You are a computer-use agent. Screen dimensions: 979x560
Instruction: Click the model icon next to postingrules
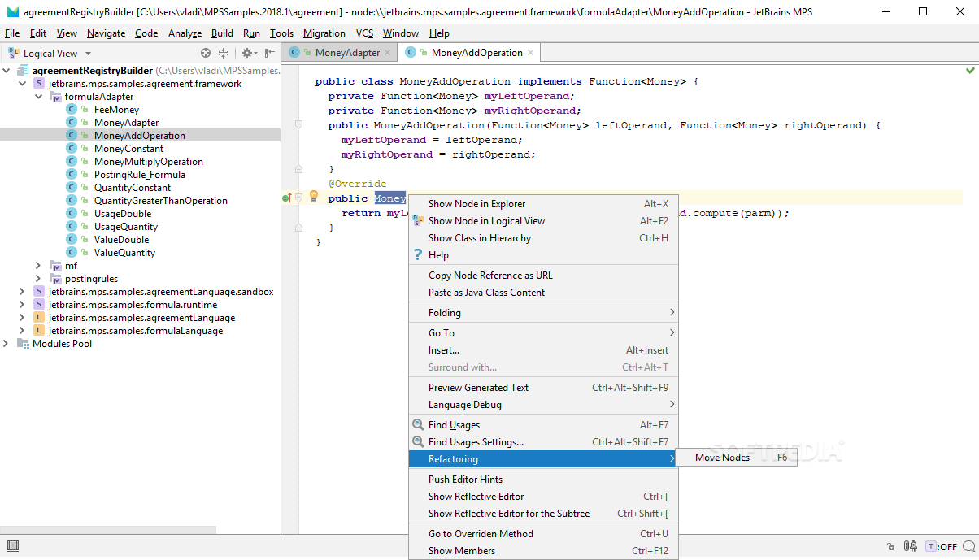(55, 279)
